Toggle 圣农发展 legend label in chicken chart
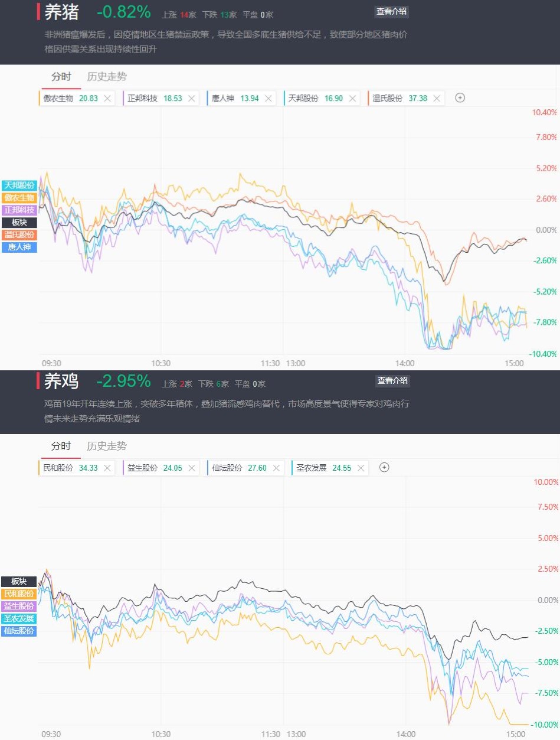560x740 pixels. tap(19, 618)
